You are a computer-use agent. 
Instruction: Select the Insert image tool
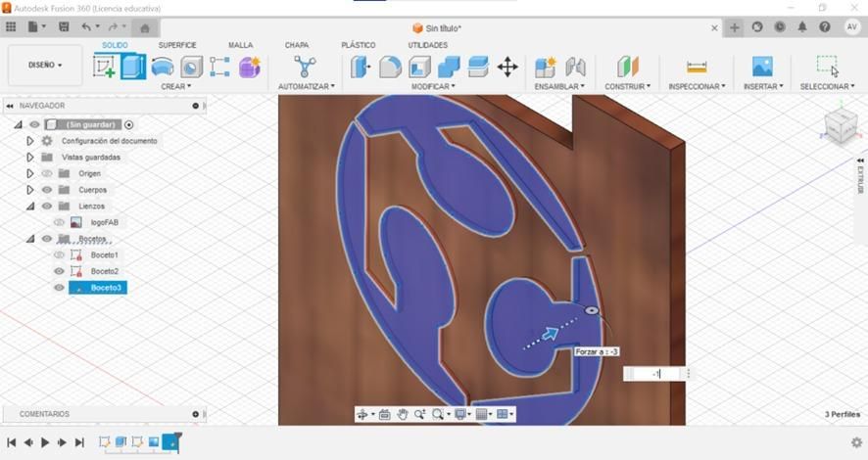pos(762,67)
